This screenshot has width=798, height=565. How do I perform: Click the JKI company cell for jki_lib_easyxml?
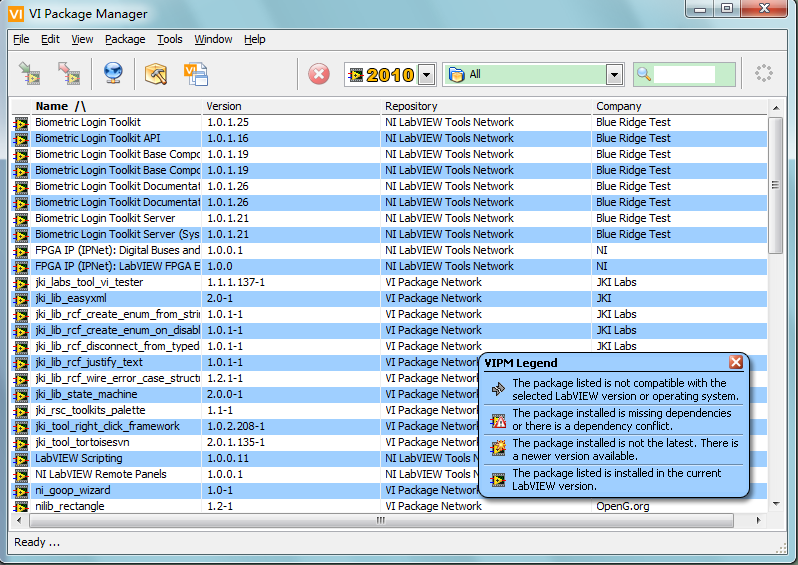(x=604, y=299)
